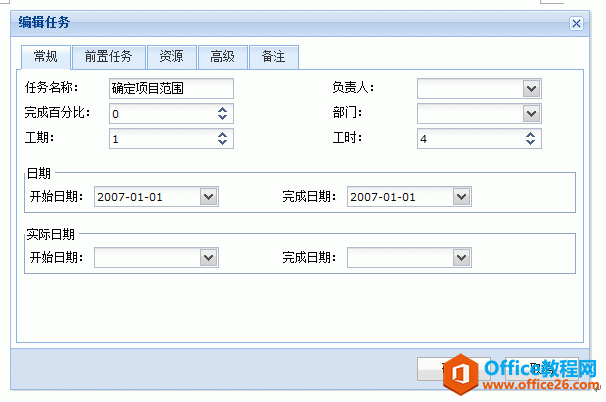Select the 常规 tab
The height and width of the screenshot is (402, 606).
[46, 57]
